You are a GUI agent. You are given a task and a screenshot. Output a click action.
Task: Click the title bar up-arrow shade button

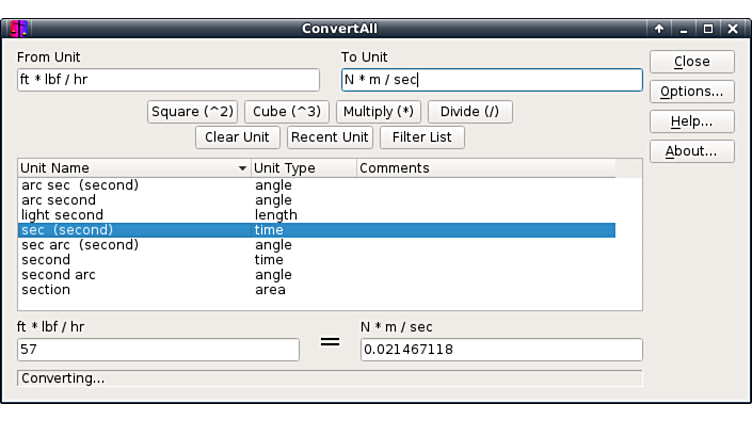(660, 28)
